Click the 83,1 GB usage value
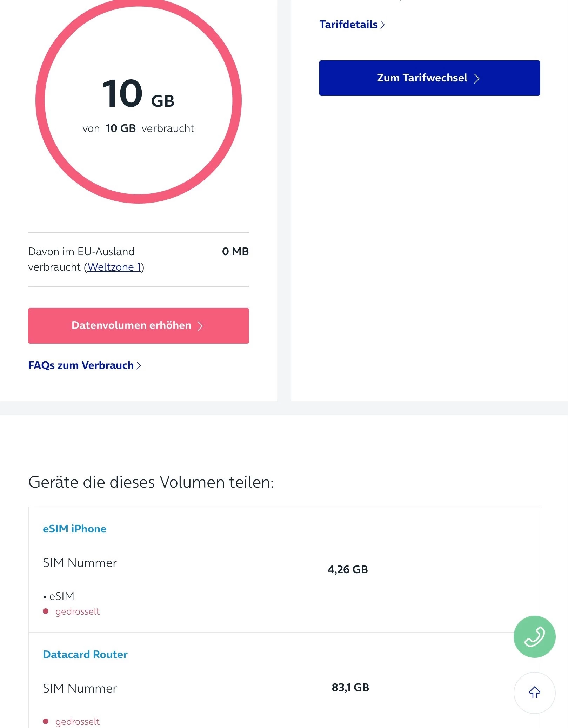This screenshot has height=728, width=568. (x=350, y=687)
